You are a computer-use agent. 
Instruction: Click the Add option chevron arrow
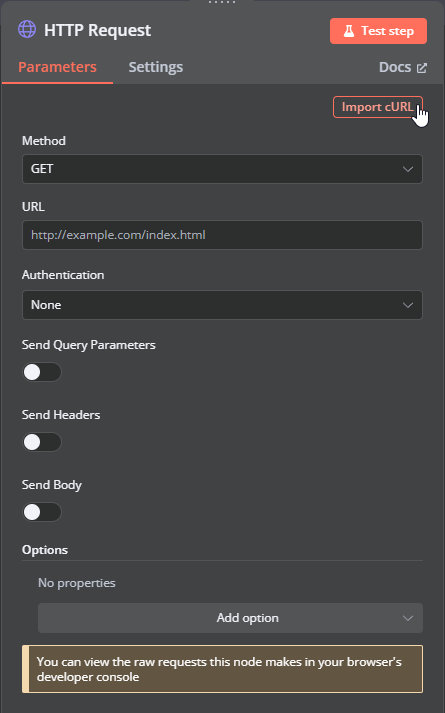408,618
